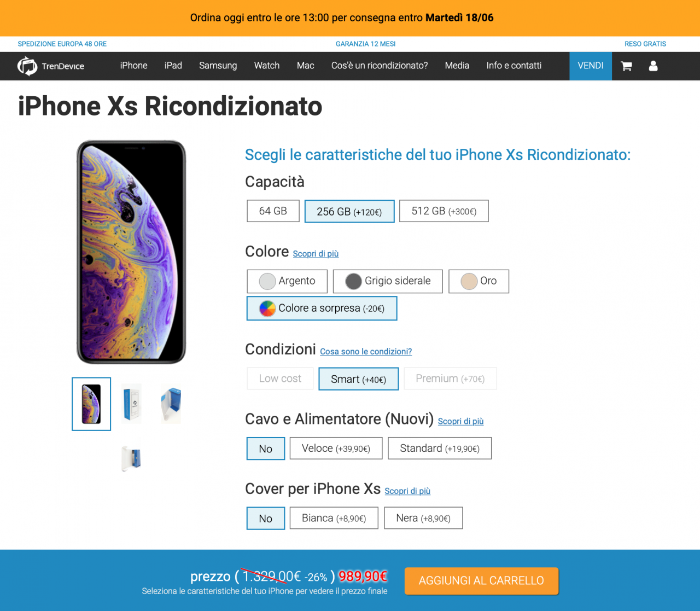700x611 pixels.
Task: Open the user account icon
Action: (653, 66)
